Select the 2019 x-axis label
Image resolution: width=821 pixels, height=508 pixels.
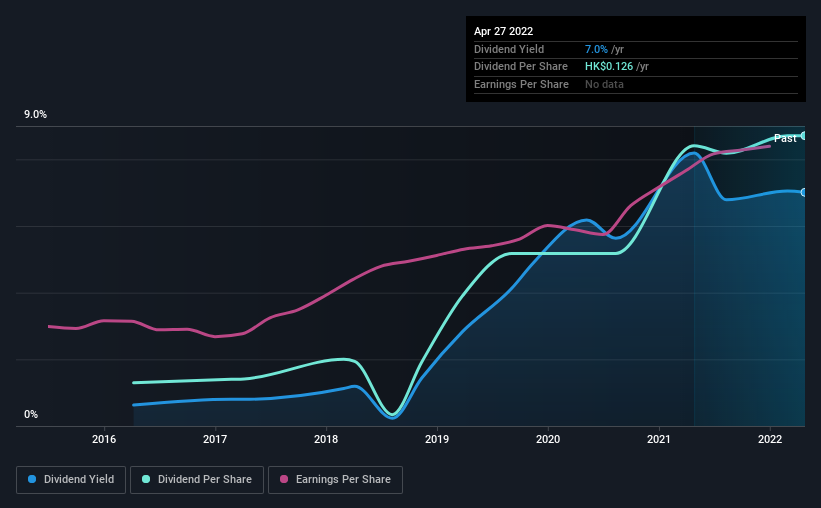437,439
